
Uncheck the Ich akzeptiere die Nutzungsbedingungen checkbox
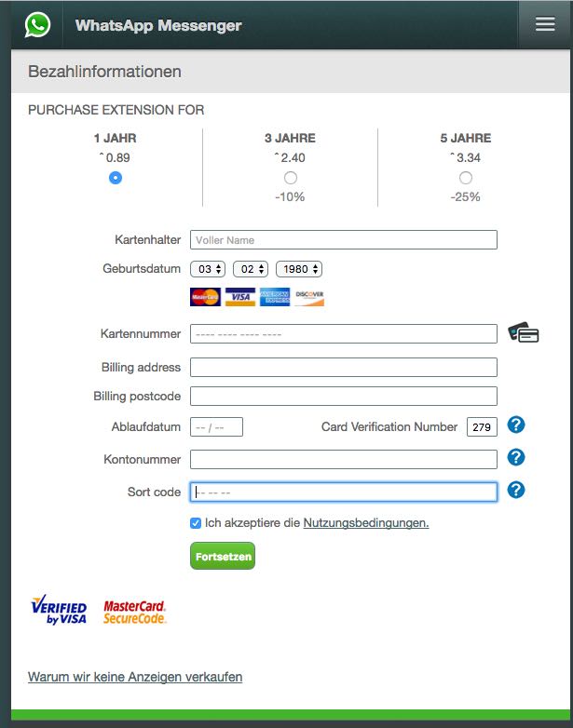pyautogui.click(x=196, y=523)
